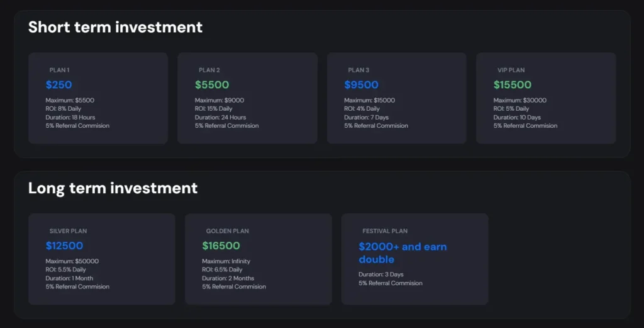Click the $250 price in Plan 1

coord(59,84)
